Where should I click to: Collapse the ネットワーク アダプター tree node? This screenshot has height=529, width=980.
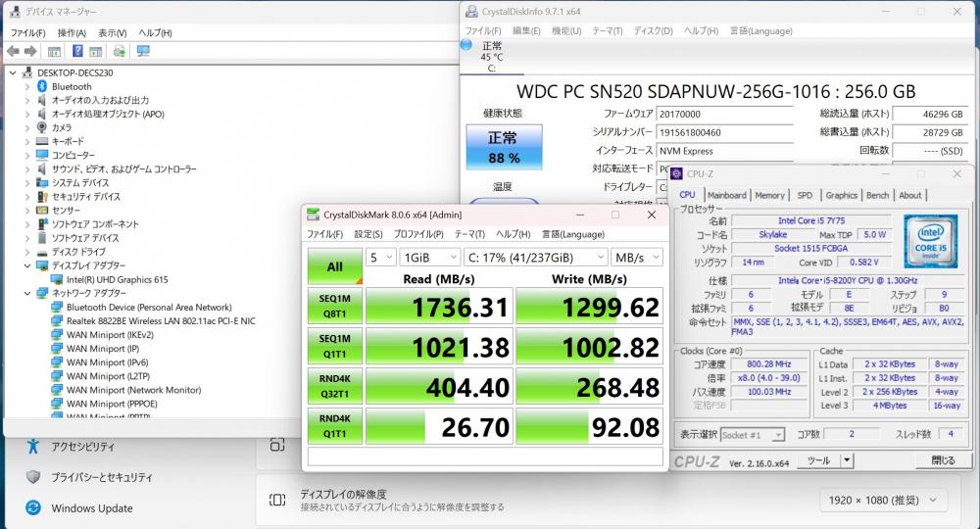pyautogui.click(x=26, y=293)
